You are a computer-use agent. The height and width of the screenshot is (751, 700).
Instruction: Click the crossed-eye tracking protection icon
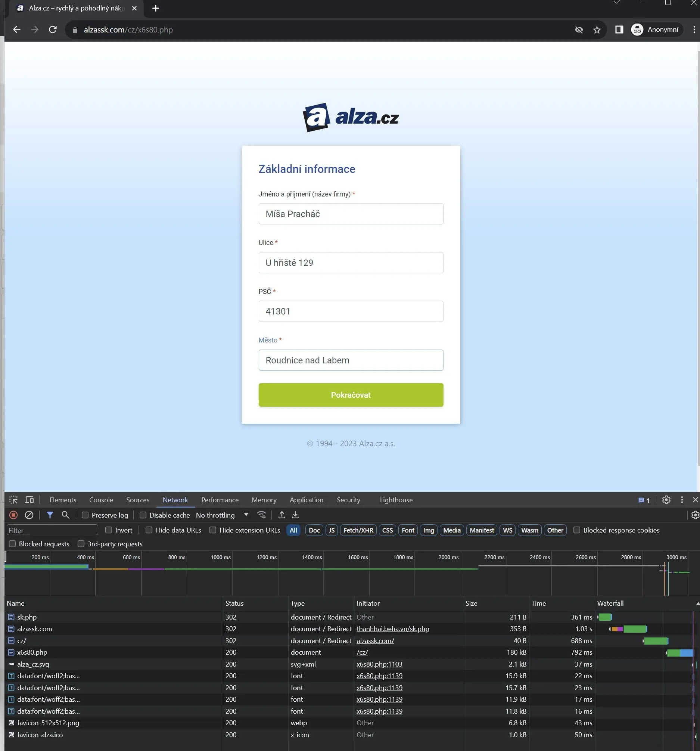pos(579,30)
